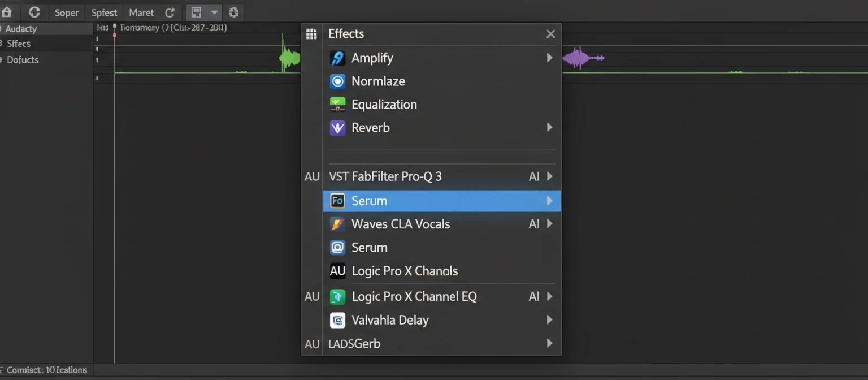The height and width of the screenshot is (380, 868).
Task: Open the save button dropdown arrow
Action: (214, 12)
